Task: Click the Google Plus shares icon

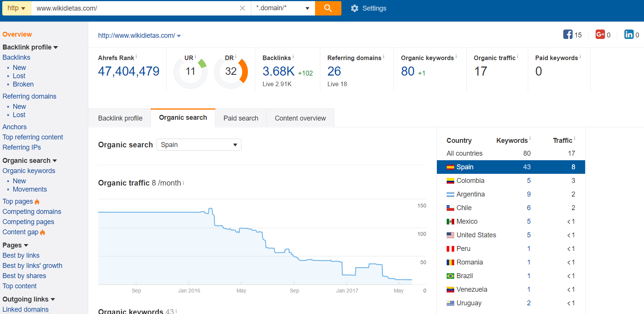Action: click(x=600, y=34)
